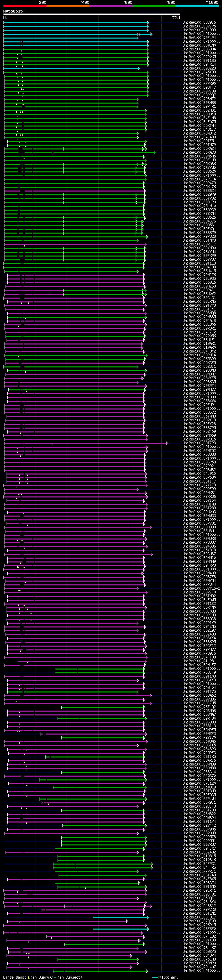Select hit label UniRef100_Q9FJU9
Viewport: 222px width, 980px height.
pyautogui.click(x=199, y=160)
